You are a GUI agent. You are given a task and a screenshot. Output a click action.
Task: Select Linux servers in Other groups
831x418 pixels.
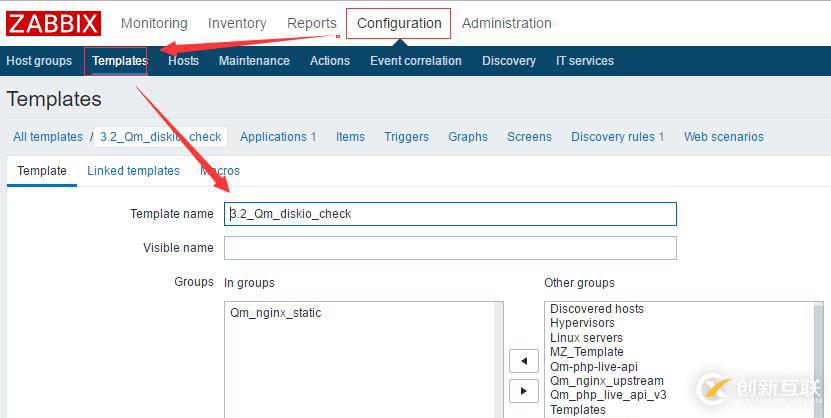pos(586,337)
